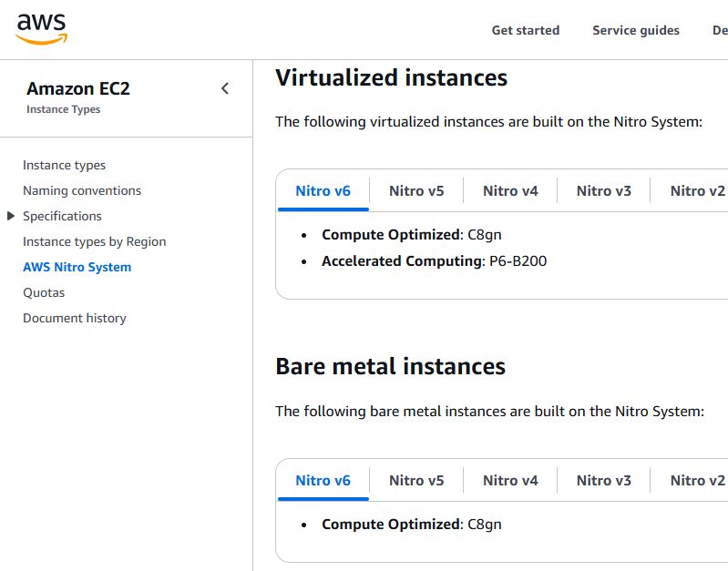
Task: Collapse the Amazon EC2 sidebar chevron
Action: [x=225, y=88]
